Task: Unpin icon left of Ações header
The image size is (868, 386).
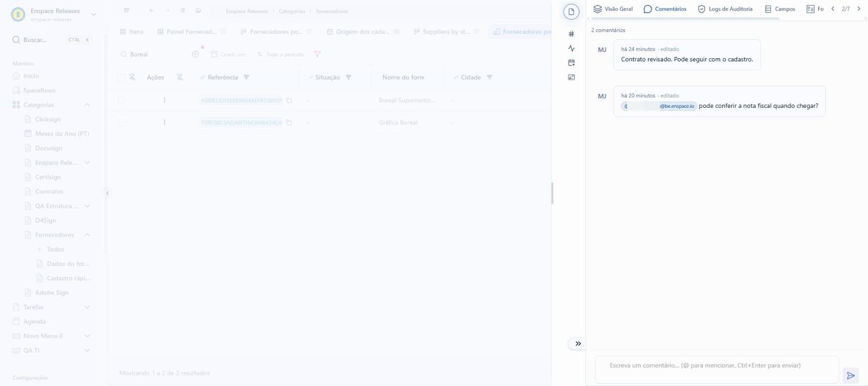Action: click(132, 77)
